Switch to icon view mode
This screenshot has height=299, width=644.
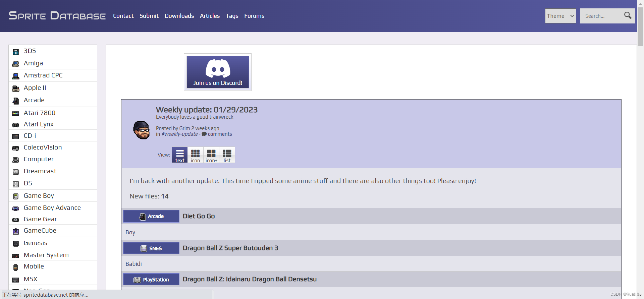click(195, 155)
